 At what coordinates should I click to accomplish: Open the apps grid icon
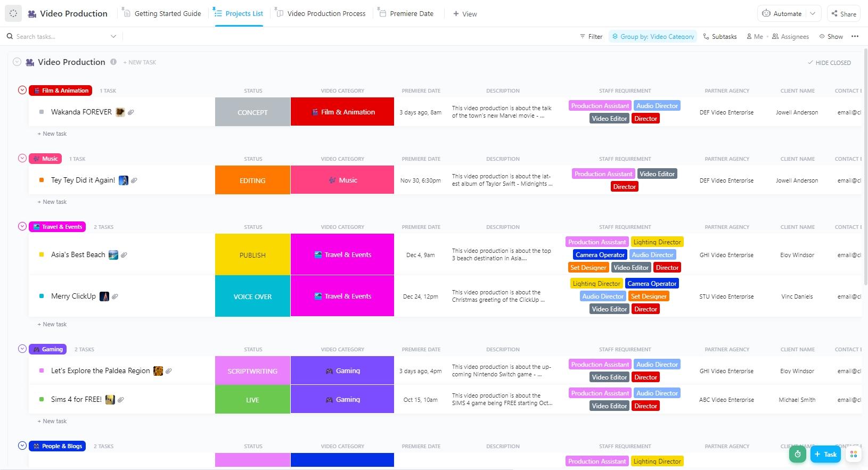click(854, 454)
